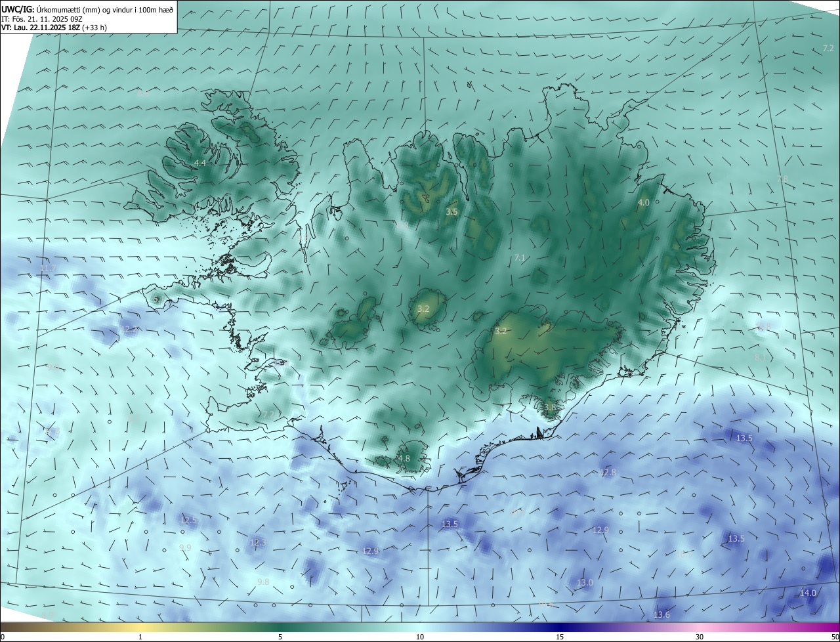Click the "3.5" precipitable water value

click(x=451, y=212)
